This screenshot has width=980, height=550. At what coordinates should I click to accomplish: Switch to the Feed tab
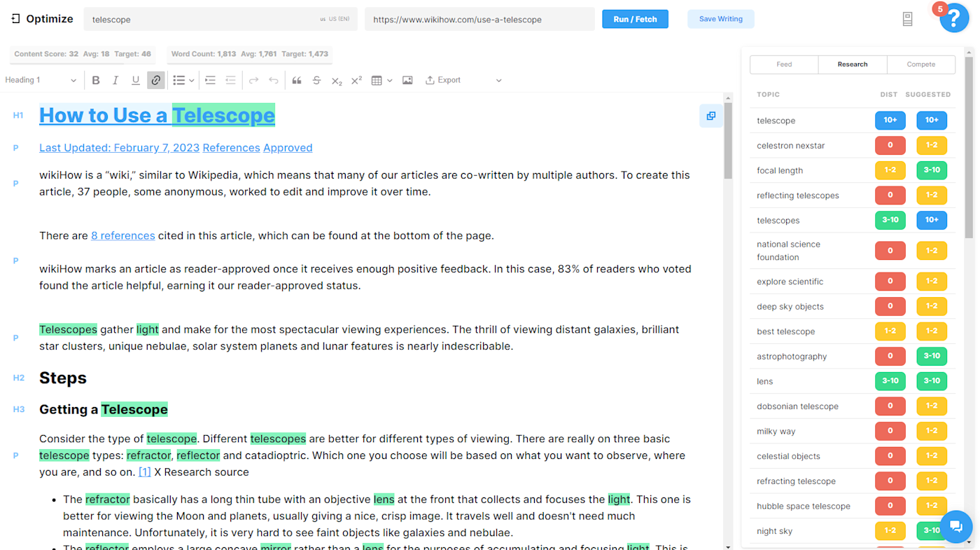pyautogui.click(x=784, y=64)
